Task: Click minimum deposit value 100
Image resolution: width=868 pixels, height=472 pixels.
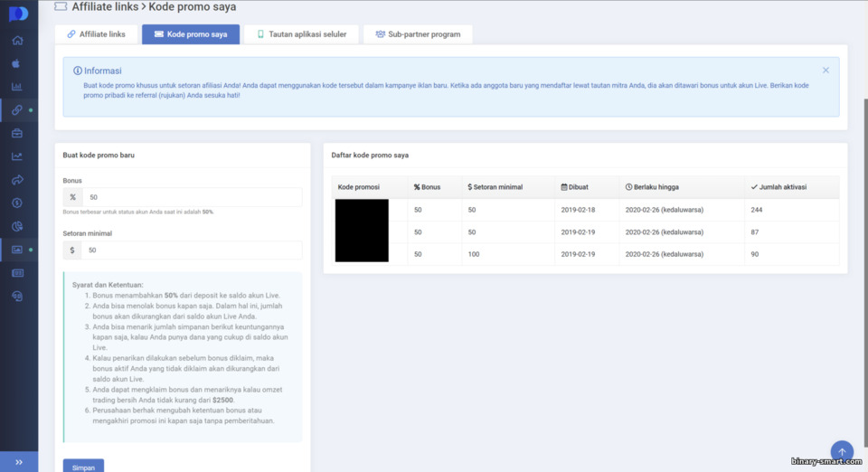Action: click(473, 254)
